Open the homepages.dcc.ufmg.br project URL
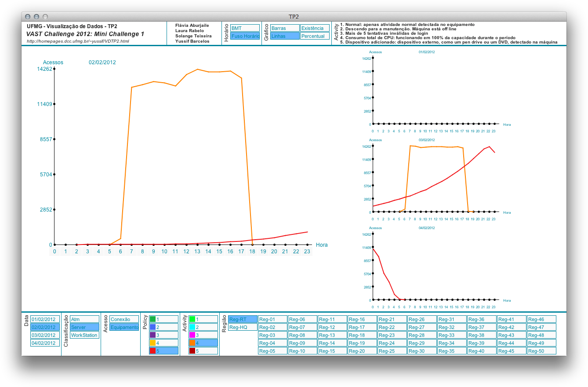This screenshot has width=588, height=387. 78,41
